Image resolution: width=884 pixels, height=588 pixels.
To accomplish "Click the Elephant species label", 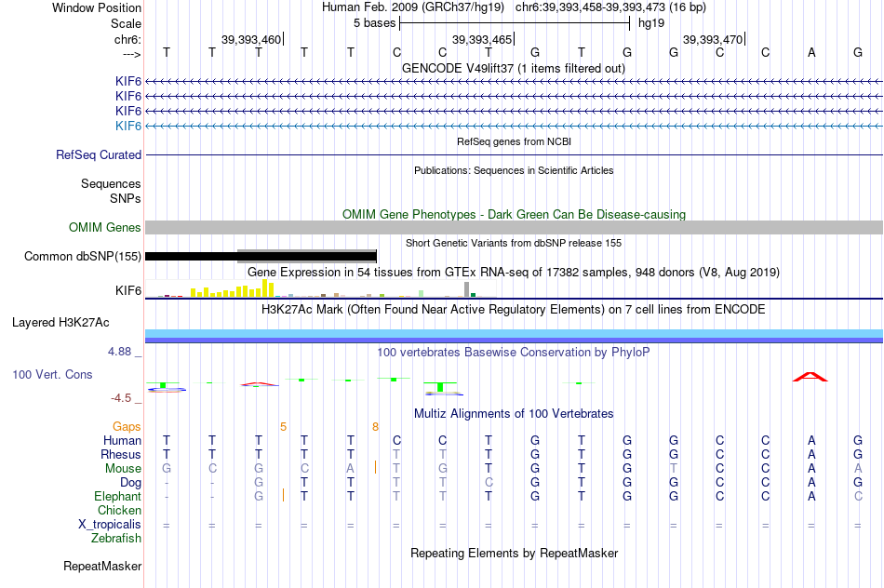I will (117, 496).
